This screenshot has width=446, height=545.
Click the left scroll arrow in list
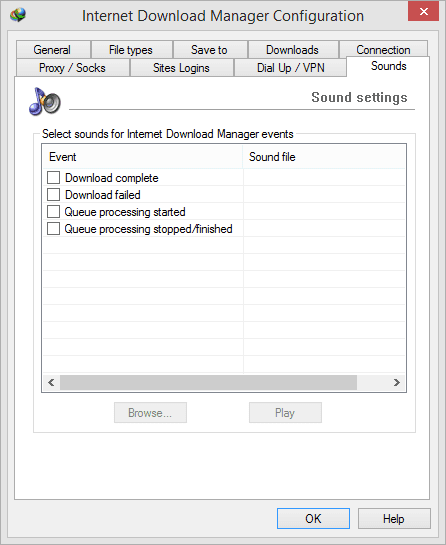[51, 382]
